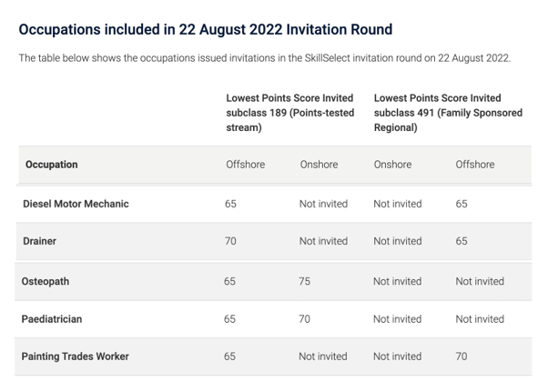Click the score 70 in Painting Trades Worker row
The height and width of the screenshot is (392, 548).
(x=462, y=357)
